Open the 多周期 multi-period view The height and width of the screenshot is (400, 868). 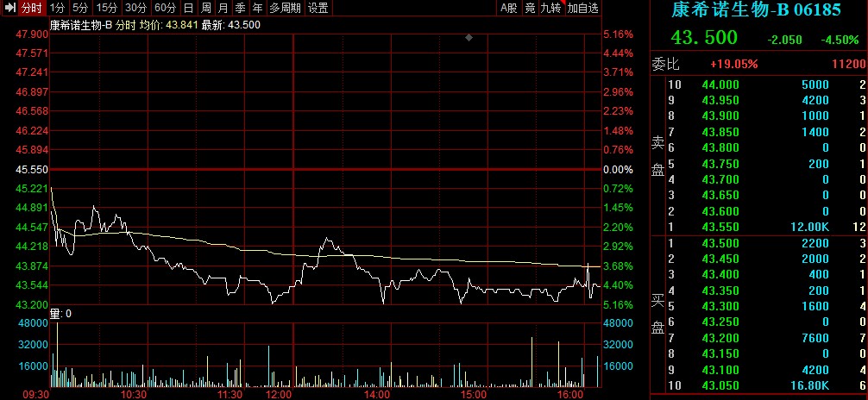[x=285, y=8]
